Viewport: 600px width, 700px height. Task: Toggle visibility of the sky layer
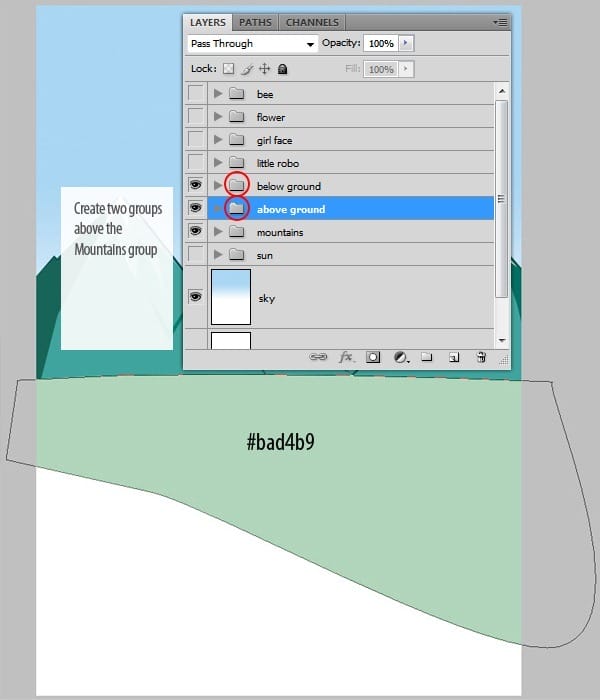pos(196,297)
